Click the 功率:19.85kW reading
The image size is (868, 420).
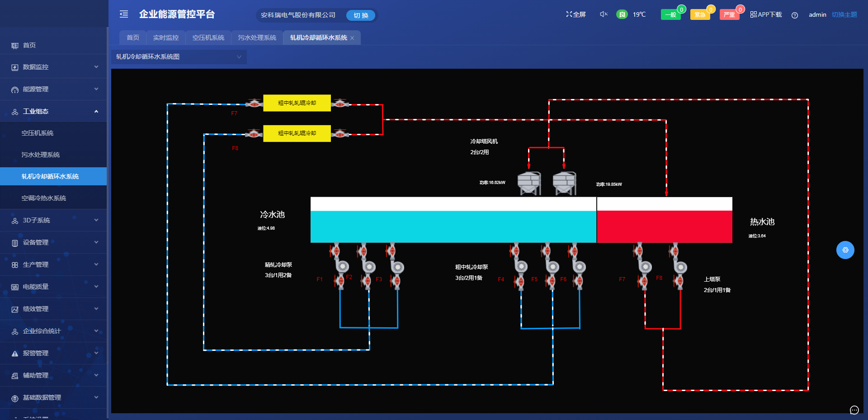(609, 184)
